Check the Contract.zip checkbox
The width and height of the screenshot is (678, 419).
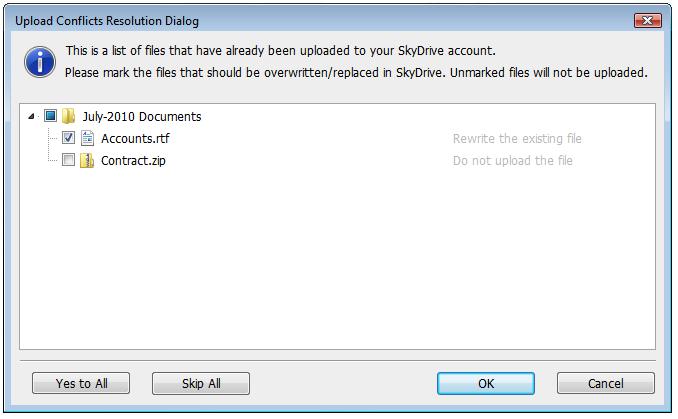point(68,160)
